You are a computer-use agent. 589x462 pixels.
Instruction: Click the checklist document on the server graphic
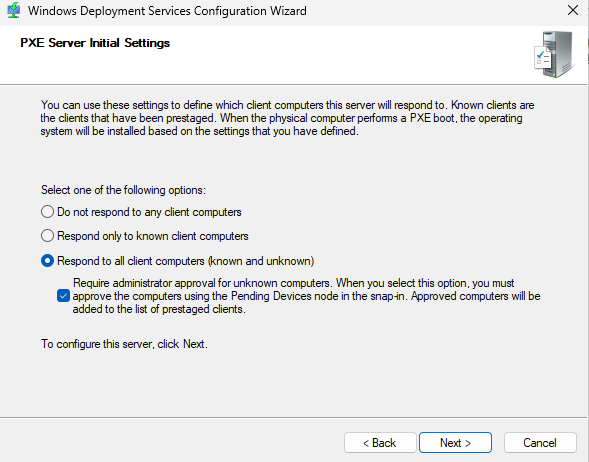543,58
